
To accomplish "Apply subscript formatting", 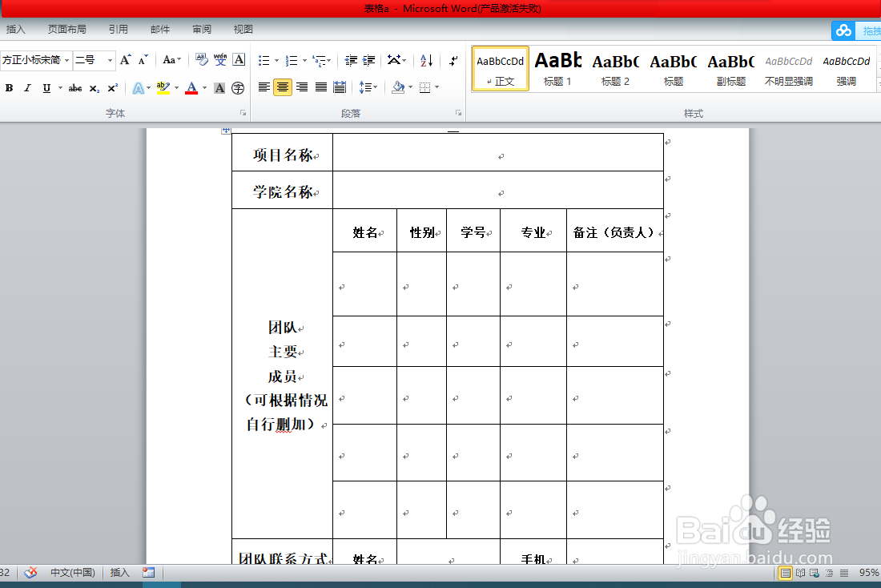I will [95, 87].
